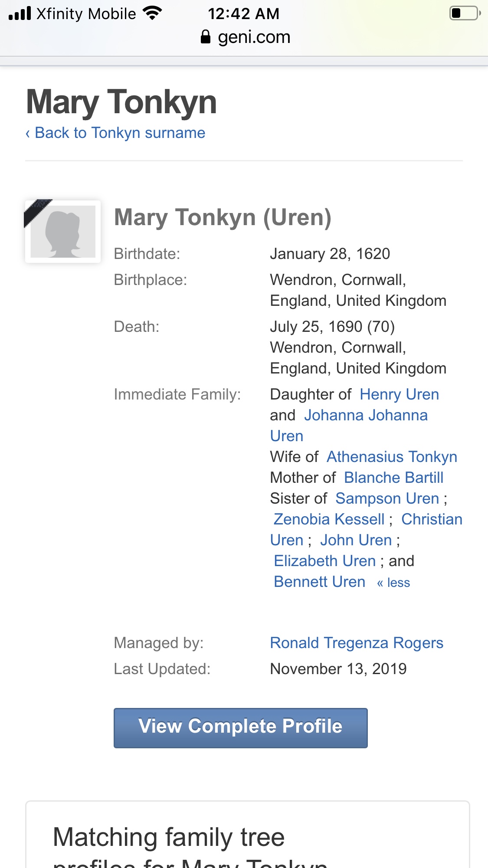The image size is (488, 868).
Task: View Elizabeth Uren's profile
Action: tap(324, 561)
